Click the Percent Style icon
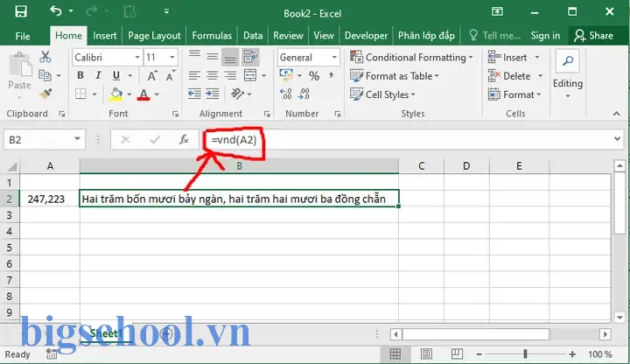 point(314,75)
